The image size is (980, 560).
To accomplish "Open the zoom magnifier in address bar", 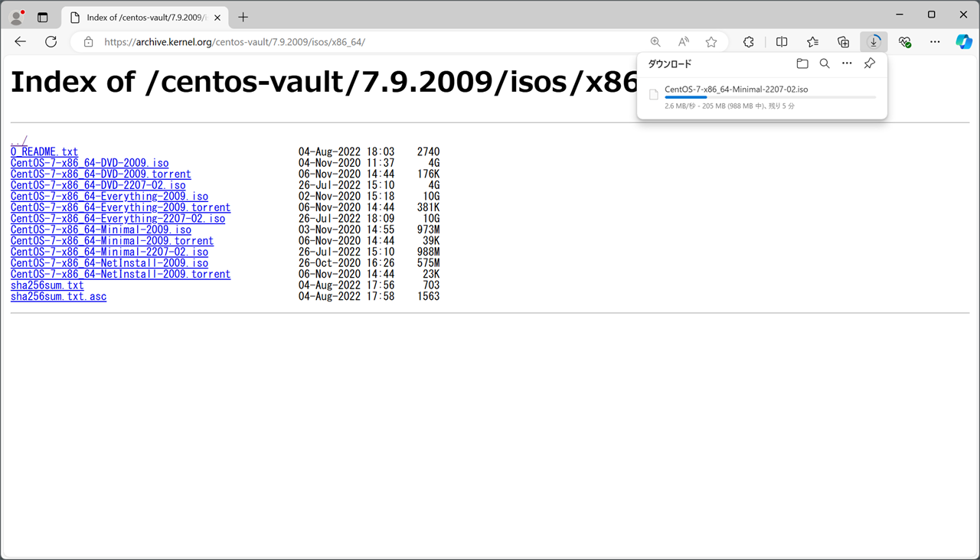I will pyautogui.click(x=655, y=42).
